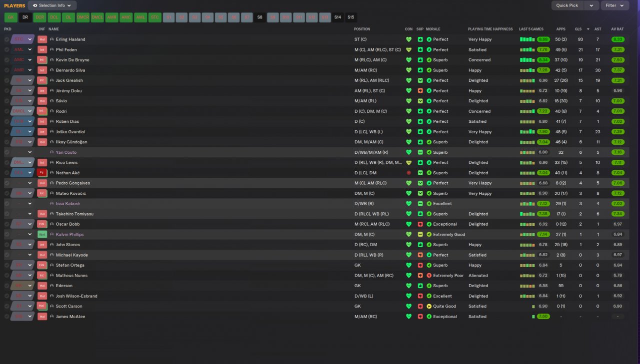This screenshot has height=364, width=640.
Task: Select the S15 substitute slot
Action: click(350, 17)
